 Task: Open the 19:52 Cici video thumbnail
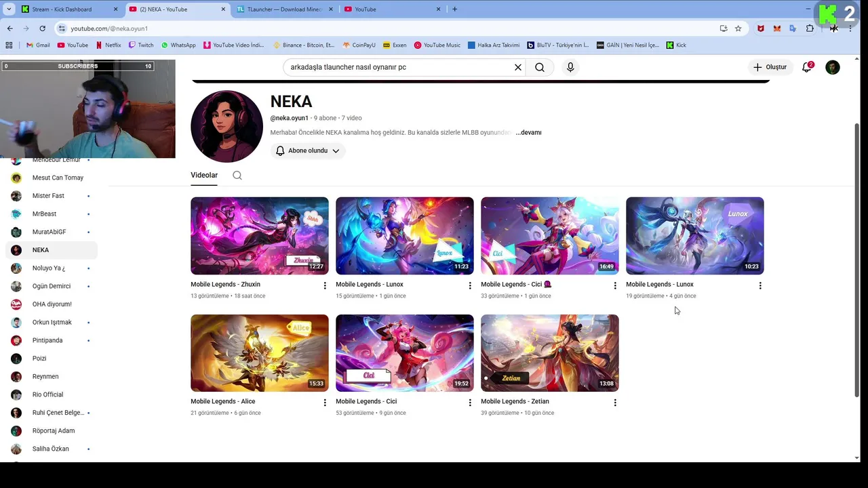[405, 353]
